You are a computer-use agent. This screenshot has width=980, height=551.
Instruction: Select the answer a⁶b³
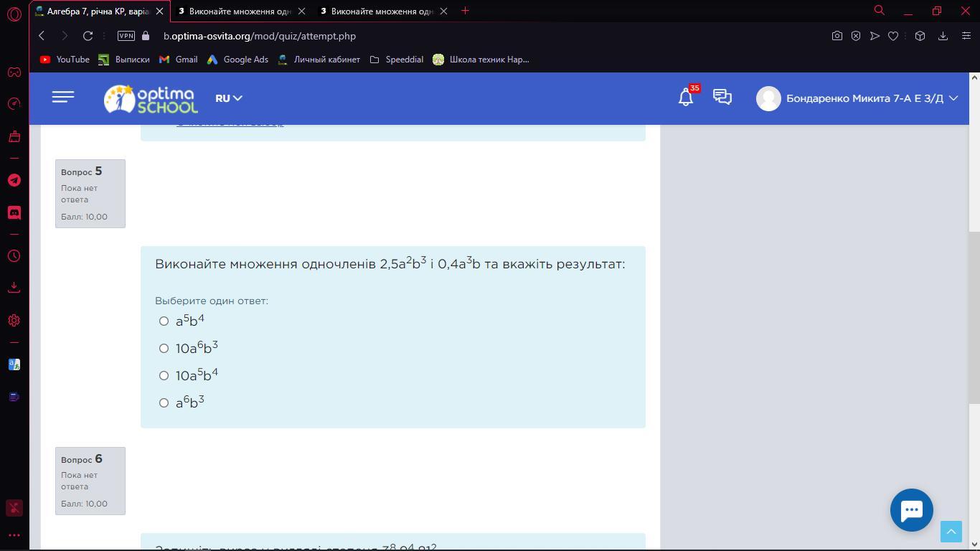pos(164,402)
